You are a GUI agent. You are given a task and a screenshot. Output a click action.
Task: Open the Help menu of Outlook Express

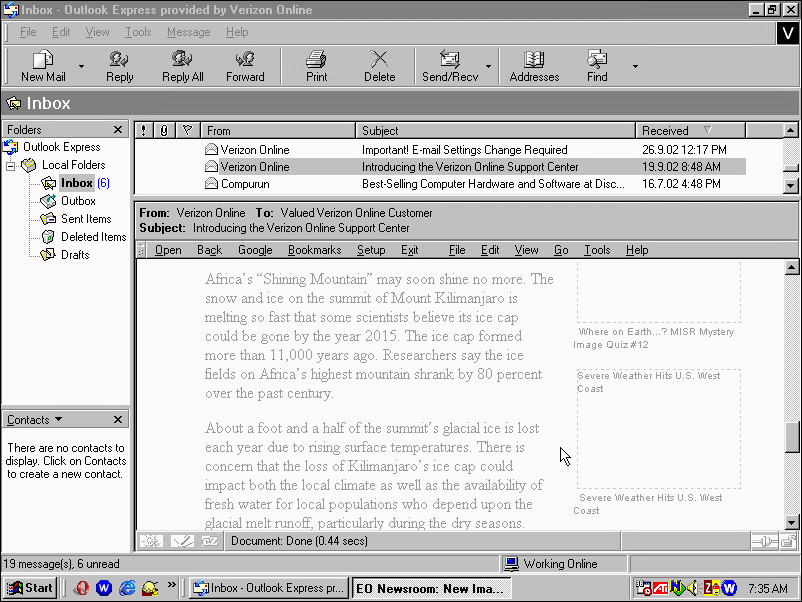pyautogui.click(x=237, y=32)
